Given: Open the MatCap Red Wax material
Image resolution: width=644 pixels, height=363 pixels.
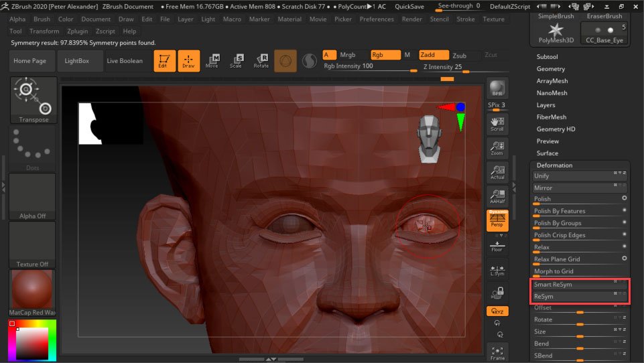Looking at the screenshot, I should pyautogui.click(x=32, y=293).
